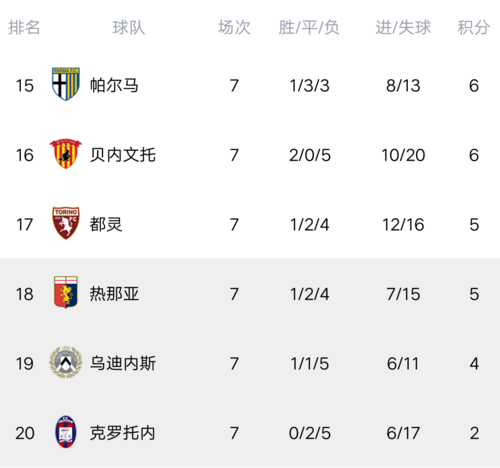
Task: Click the 场次 column header
Action: point(234,27)
